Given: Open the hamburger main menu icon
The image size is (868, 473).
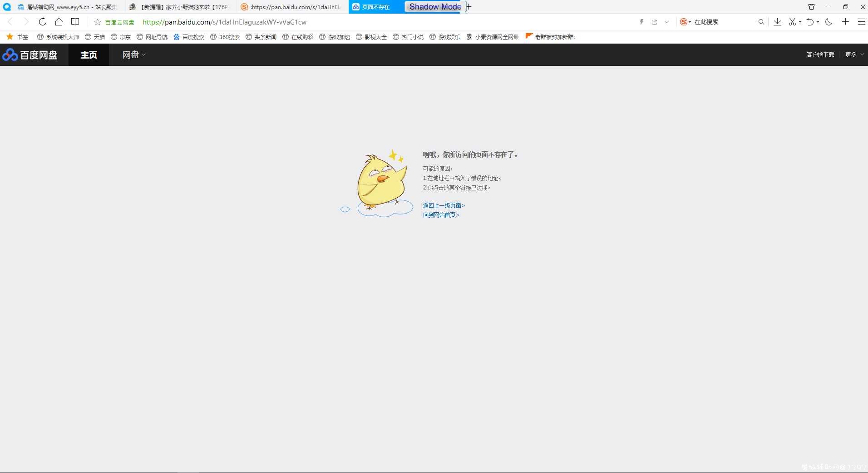Looking at the screenshot, I should pyautogui.click(x=861, y=22).
